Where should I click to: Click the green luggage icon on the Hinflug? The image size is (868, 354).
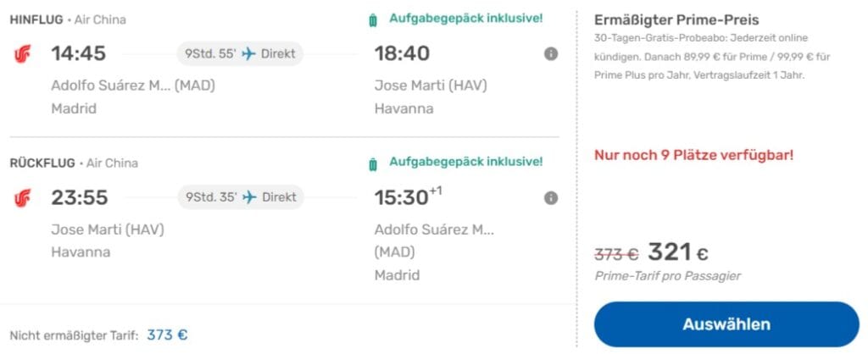(373, 20)
